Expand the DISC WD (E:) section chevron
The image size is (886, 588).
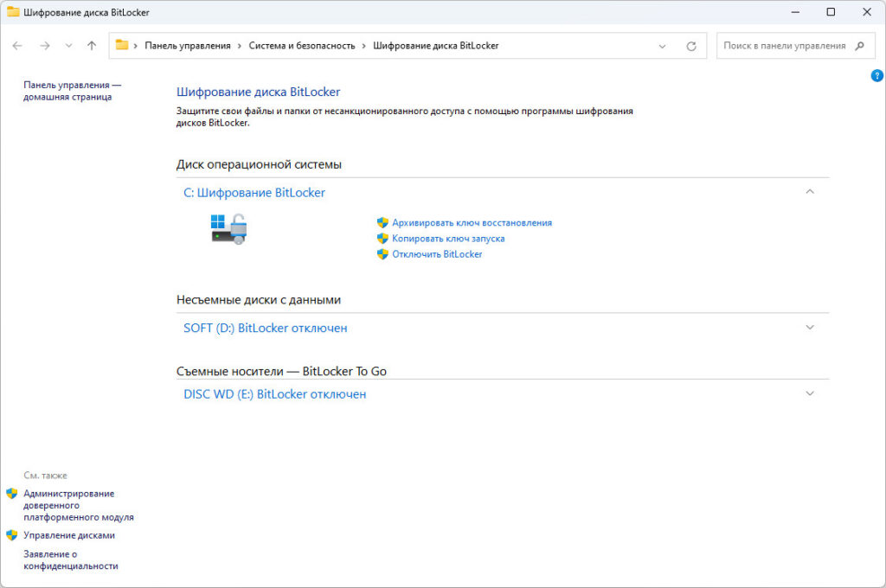pyautogui.click(x=810, y=393)
